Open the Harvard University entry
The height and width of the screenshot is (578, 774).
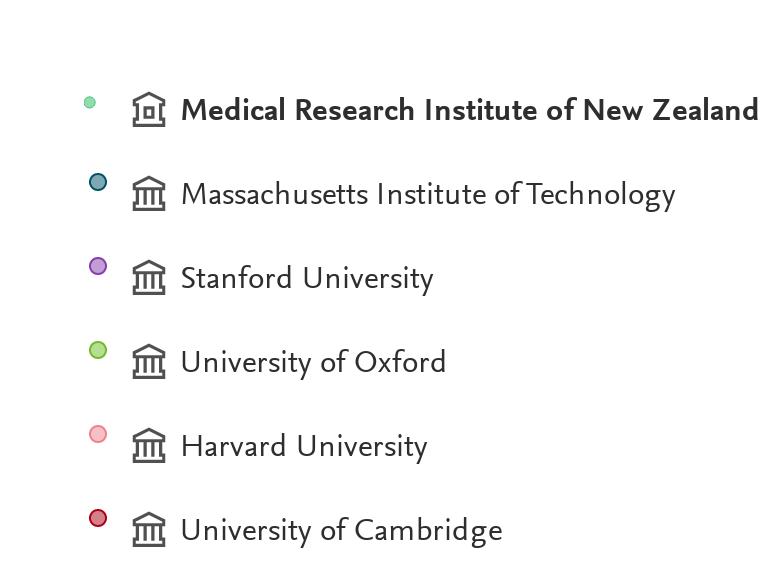tap(303, 446)
